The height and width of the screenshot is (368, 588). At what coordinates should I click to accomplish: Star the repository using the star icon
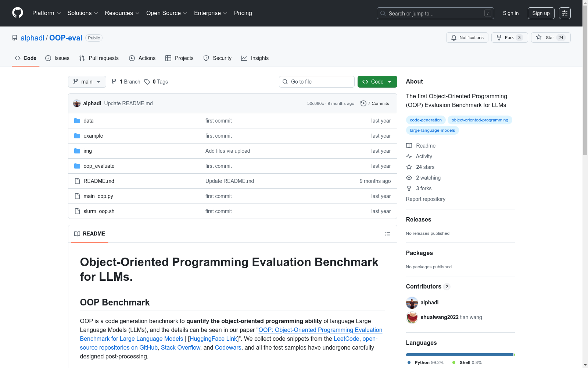539,37
